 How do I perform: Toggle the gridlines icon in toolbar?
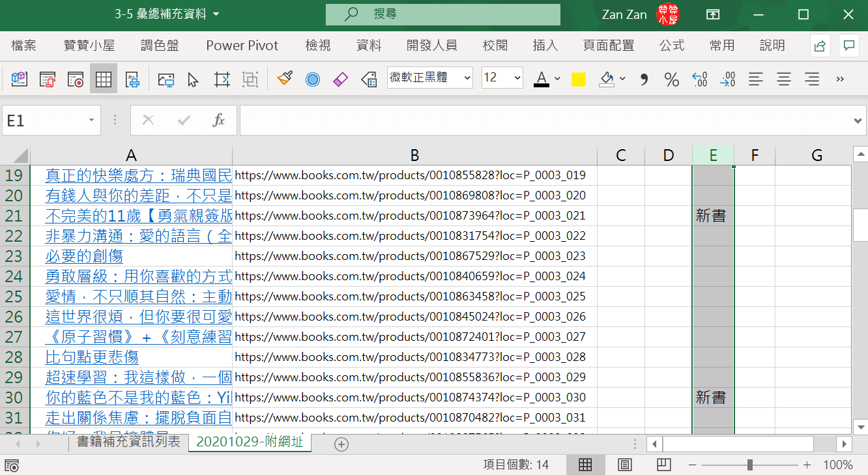[x=104, y=79]
